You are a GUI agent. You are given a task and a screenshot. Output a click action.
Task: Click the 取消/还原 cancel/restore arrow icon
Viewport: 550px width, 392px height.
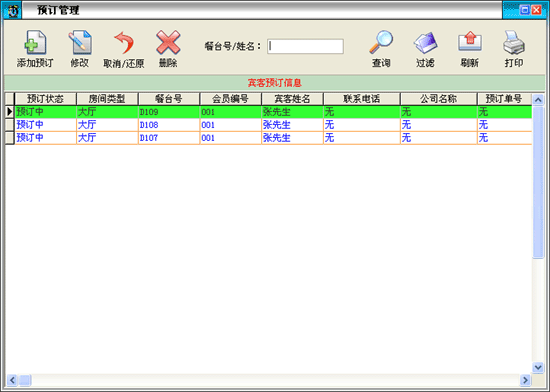click(124, 43)
